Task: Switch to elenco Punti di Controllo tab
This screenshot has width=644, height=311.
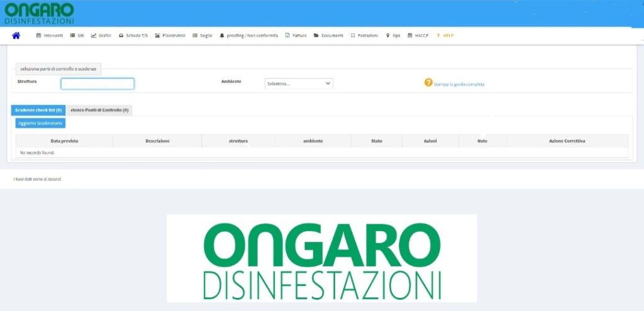Action: [x=99, y=111]
